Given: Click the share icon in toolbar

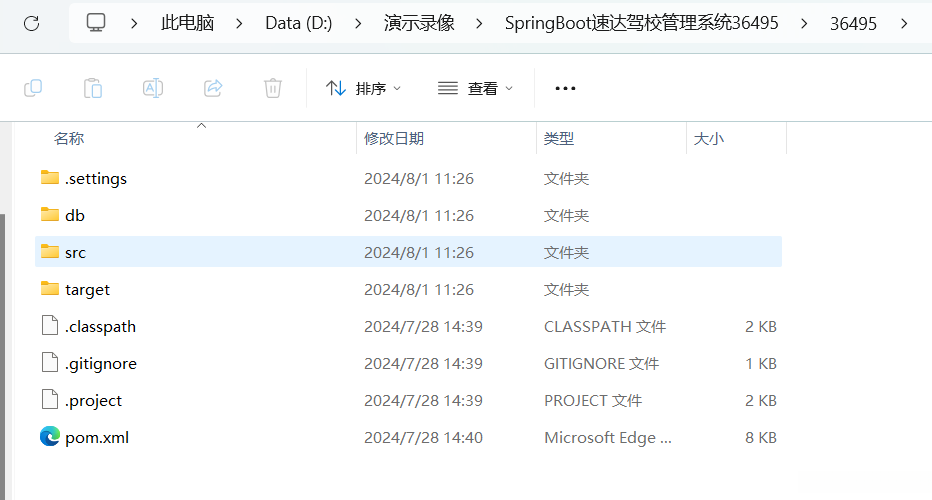Looking at the screenshot, I should point(213,88).
